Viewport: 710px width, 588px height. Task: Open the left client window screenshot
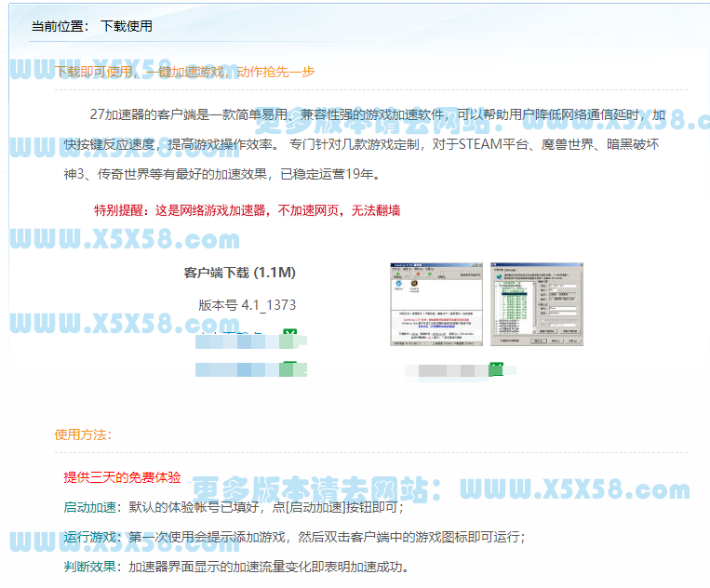435,304
